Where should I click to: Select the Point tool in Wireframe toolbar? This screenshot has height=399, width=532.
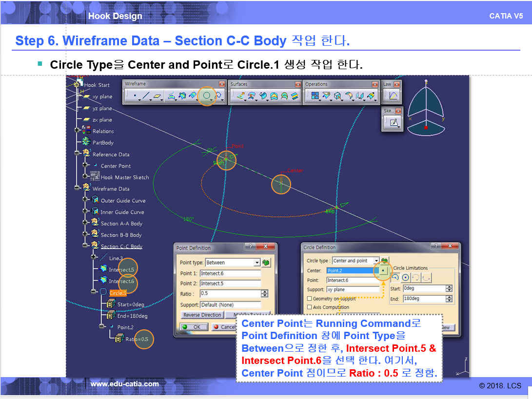[134, 96]
